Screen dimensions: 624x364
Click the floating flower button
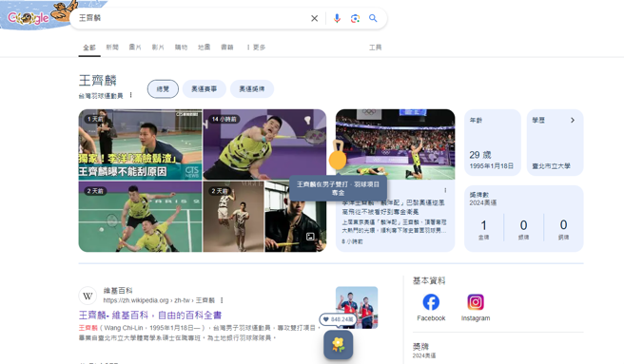click(x=339, y=344)
